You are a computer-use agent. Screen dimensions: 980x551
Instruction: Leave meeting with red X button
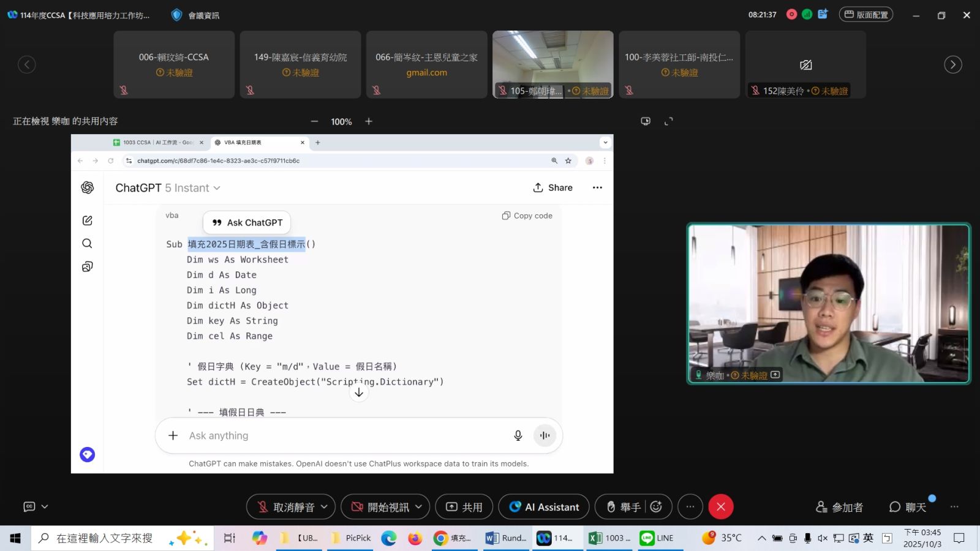(x=721, y=507)
